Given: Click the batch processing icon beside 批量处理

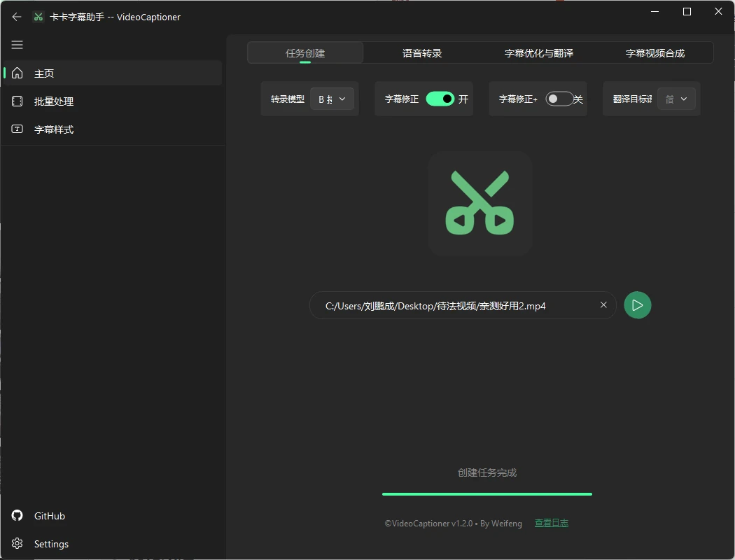Looking at the screenshot, I should click(17, 101).
